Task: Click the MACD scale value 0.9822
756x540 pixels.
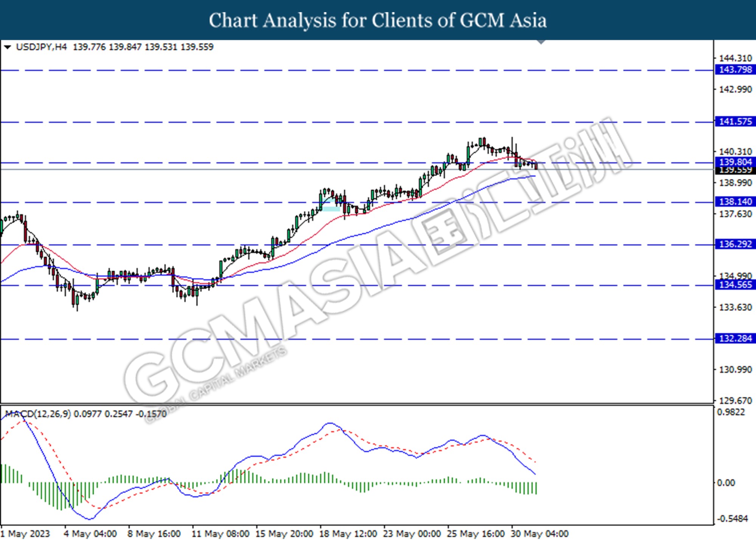Action: tap(731, 412)
